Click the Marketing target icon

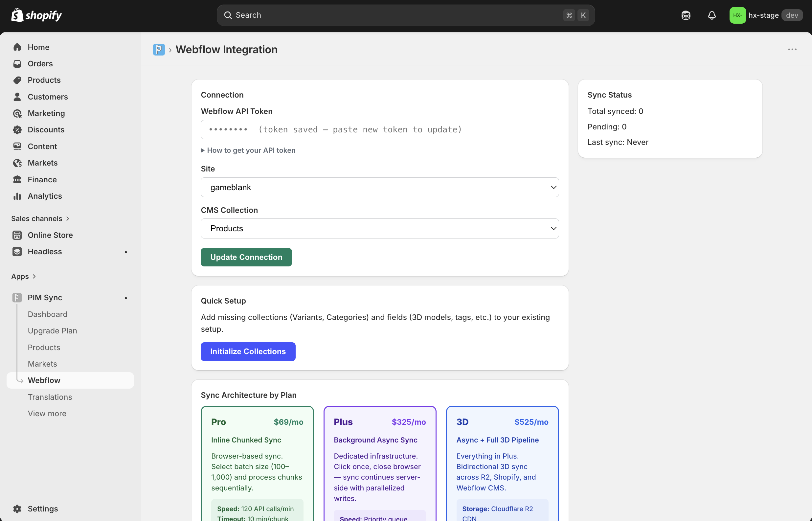coord(17,113)
